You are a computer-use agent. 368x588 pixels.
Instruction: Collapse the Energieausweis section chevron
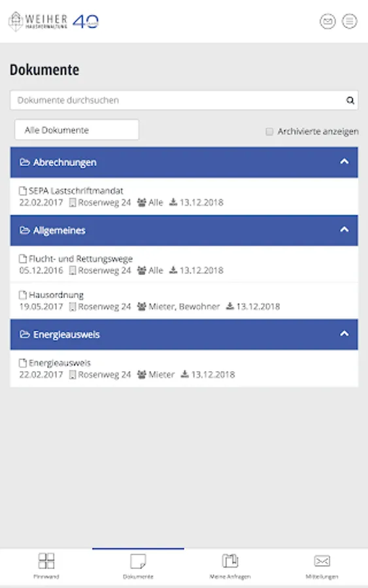point(344,334)
